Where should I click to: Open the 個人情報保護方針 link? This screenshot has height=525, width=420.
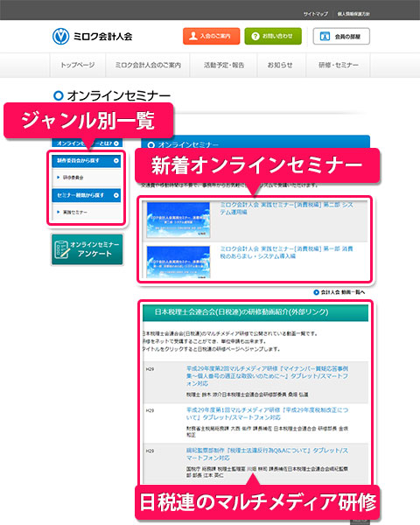[353, 14]
